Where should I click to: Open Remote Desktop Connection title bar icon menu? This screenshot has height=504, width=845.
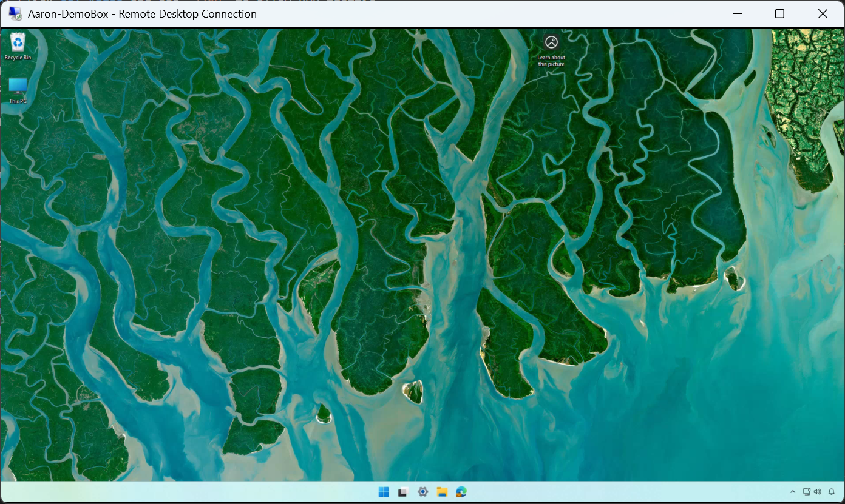[x=15, y=14]
